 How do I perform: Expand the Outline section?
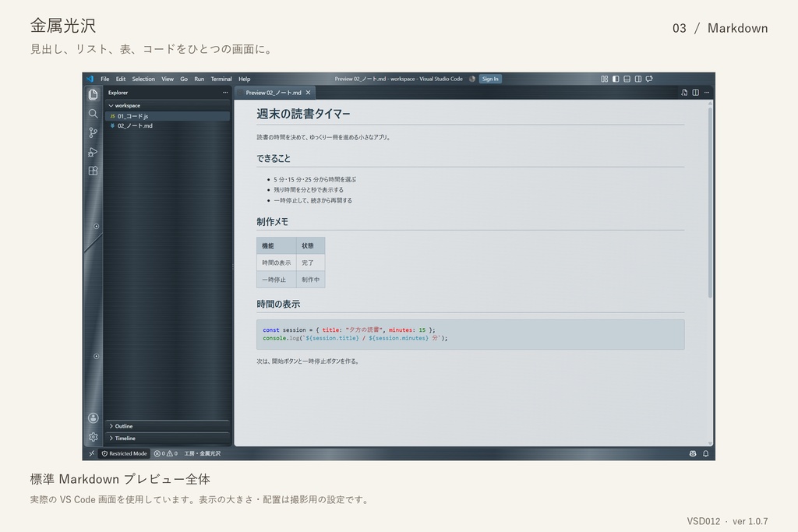coord(168,426)
